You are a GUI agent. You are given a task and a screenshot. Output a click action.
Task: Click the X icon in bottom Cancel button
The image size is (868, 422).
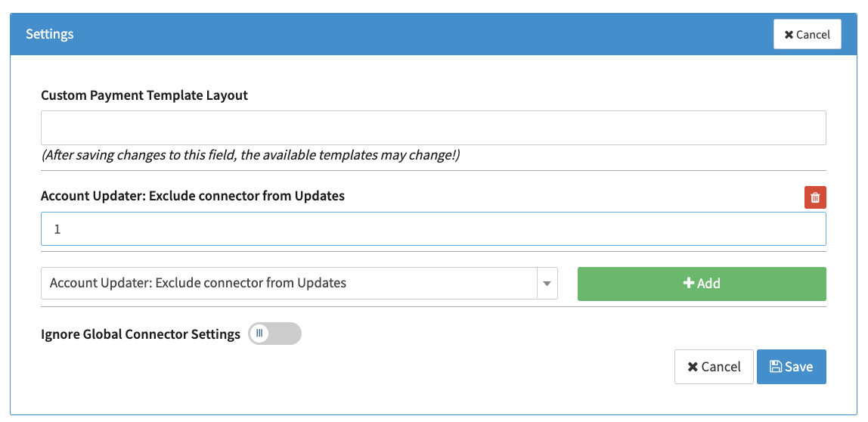692,367
